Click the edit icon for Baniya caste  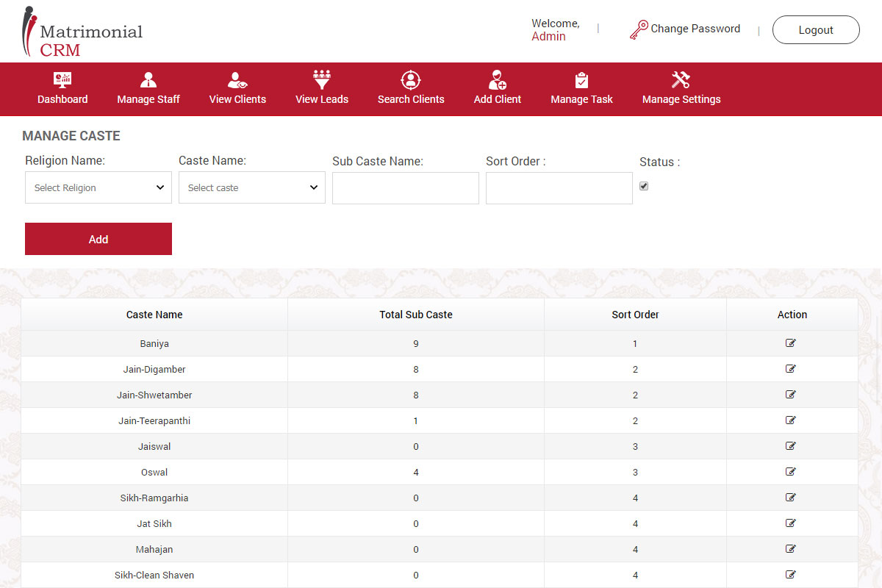[x=792, y=343]
